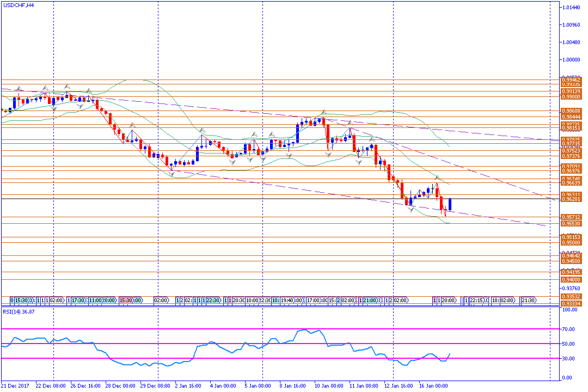Click the 1.01440 price axis value

[x=571, y=8]
